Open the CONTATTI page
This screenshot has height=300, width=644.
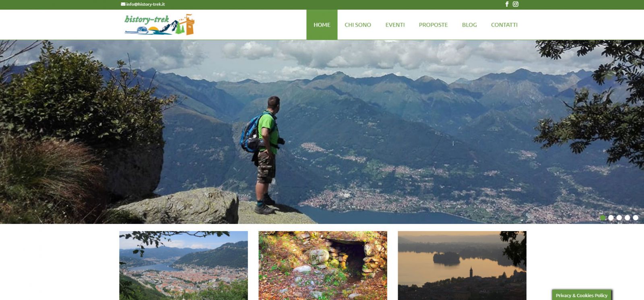point(504,25)
